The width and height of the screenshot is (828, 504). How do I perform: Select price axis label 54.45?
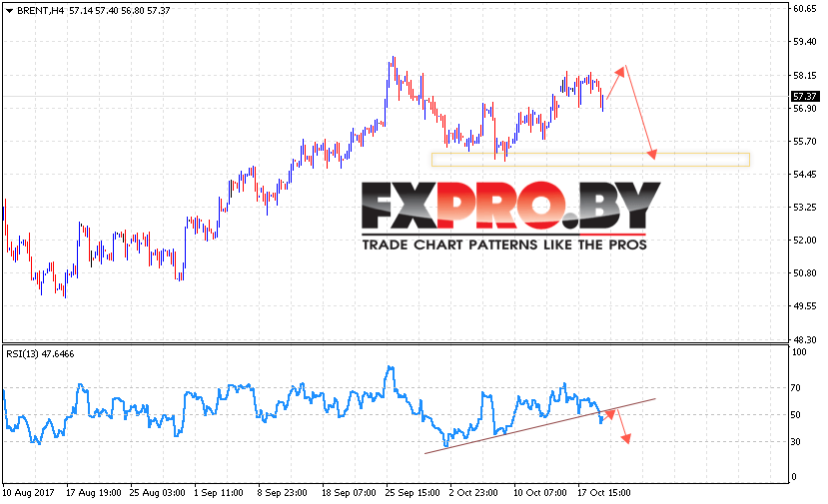pyautogui.click(x=805, y=175)
